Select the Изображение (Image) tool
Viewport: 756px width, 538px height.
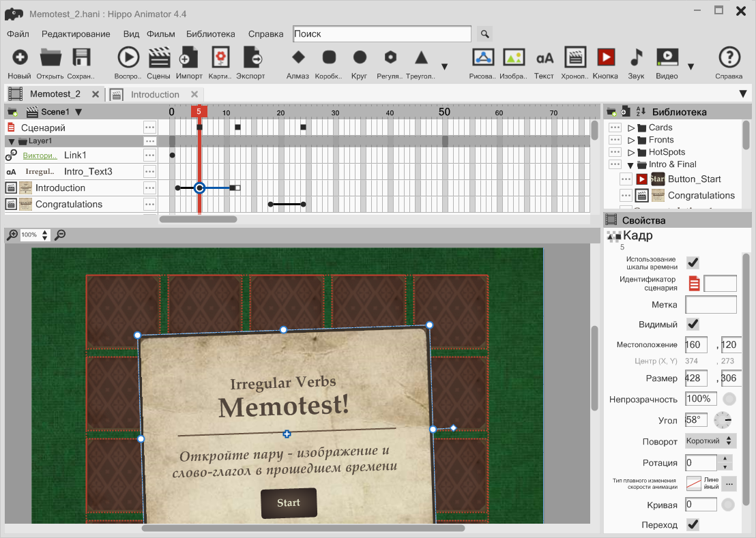point(514,57)
